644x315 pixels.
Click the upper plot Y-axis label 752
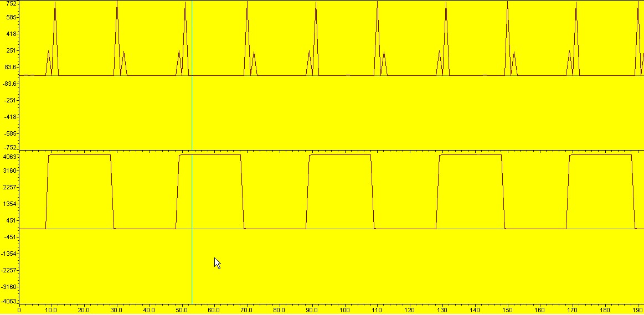pyautogui.click(x=12, y=3)
